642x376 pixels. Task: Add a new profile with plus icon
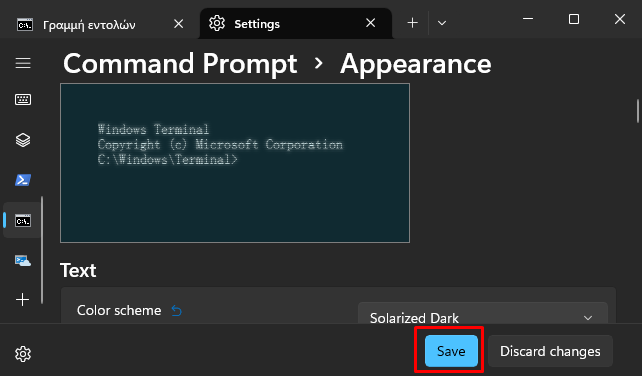23,299
